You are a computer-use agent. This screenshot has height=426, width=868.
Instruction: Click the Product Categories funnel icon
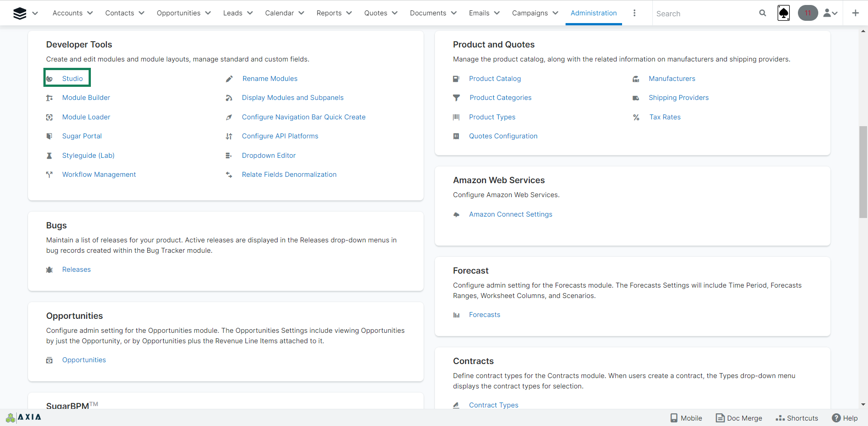coord(456,98)
